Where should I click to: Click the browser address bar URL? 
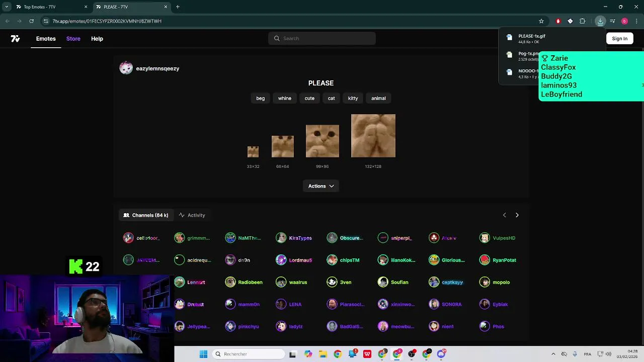(107, 21)
